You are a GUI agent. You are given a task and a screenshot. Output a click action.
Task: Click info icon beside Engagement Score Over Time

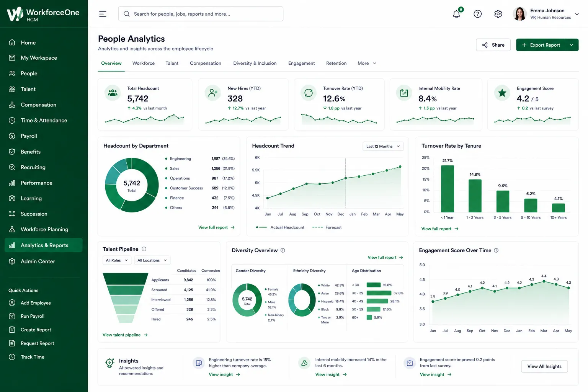pyautogui.click(x=496, y=250)
